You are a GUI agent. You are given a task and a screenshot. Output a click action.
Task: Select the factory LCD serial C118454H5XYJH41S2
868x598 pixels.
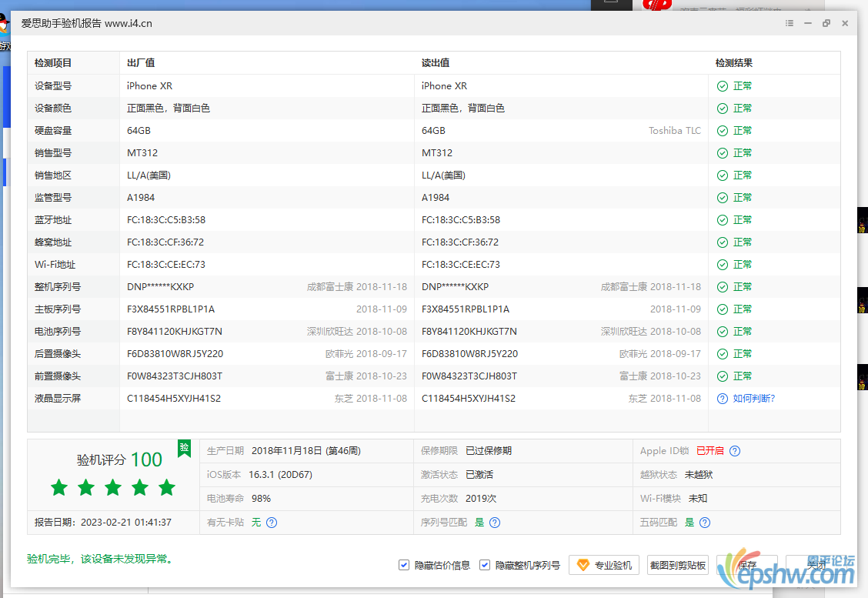click(174, 399)
